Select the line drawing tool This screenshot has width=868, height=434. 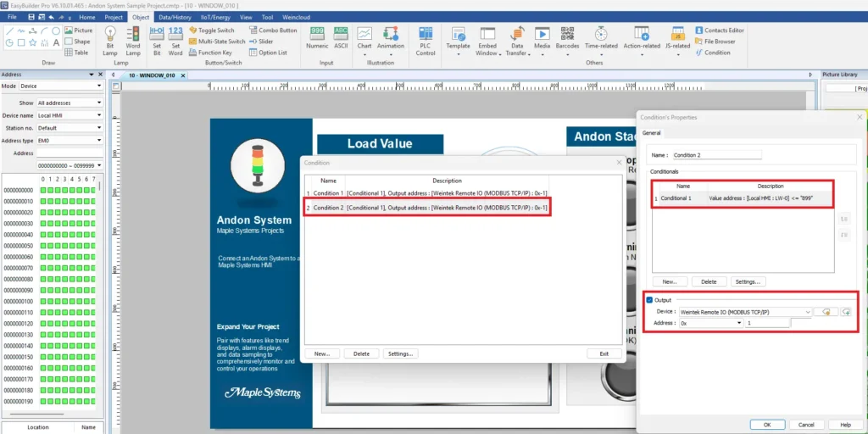click(x=9, y=31)
